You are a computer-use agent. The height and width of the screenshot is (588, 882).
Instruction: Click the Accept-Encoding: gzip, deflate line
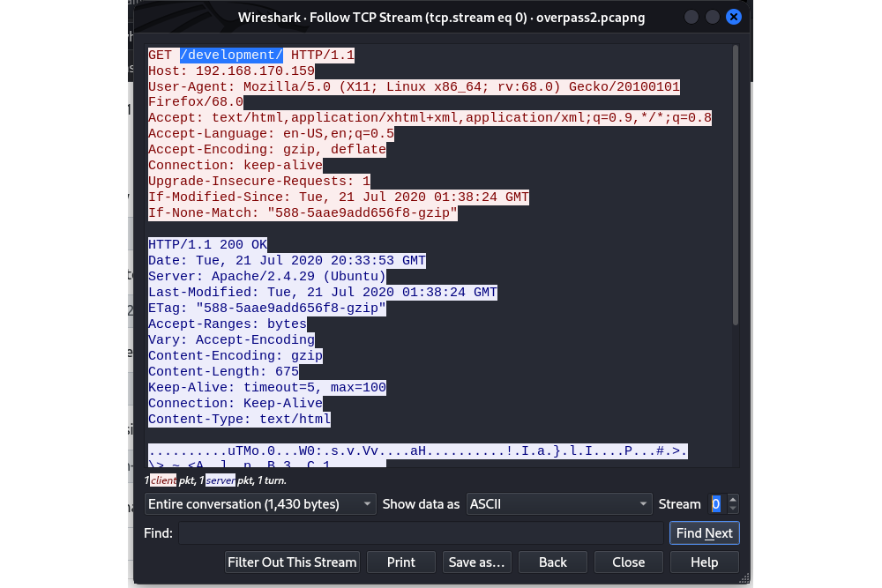[x=267, y=150]
